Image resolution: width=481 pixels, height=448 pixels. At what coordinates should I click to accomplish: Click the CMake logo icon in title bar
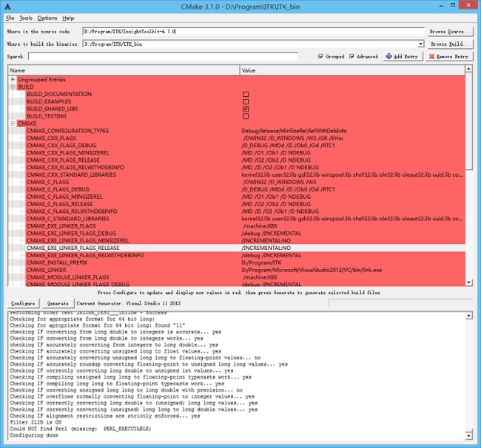(7, 7)
